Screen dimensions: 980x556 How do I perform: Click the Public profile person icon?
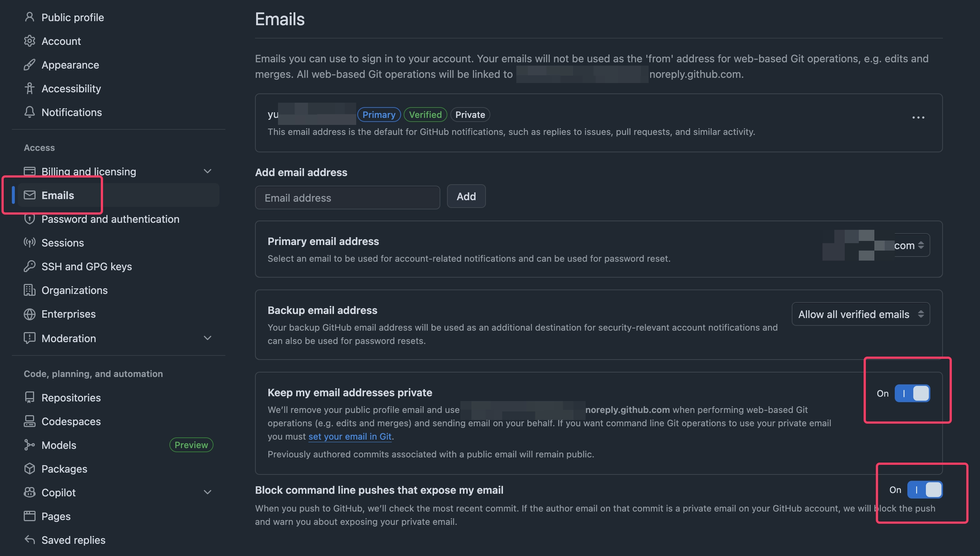point(29,17)
